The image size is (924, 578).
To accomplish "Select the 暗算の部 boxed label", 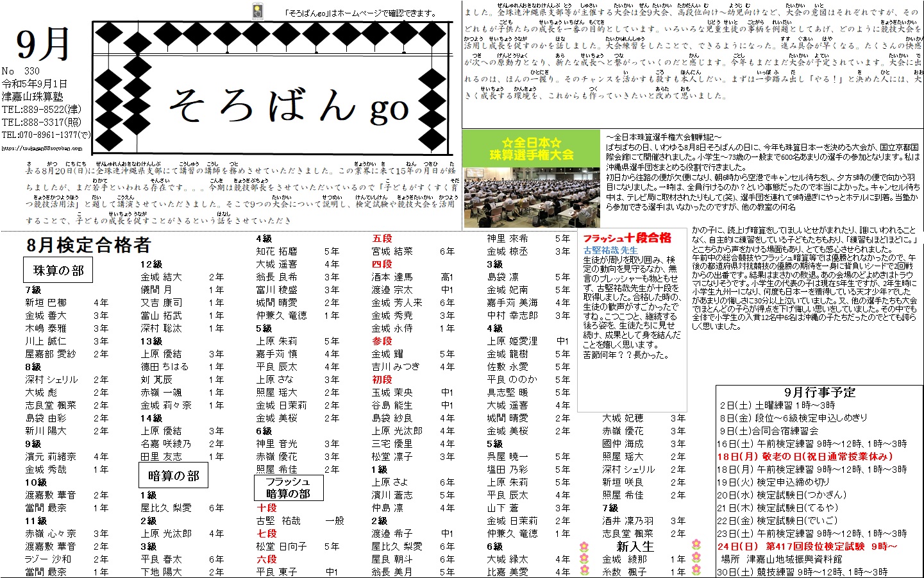I will pos(173,475).
